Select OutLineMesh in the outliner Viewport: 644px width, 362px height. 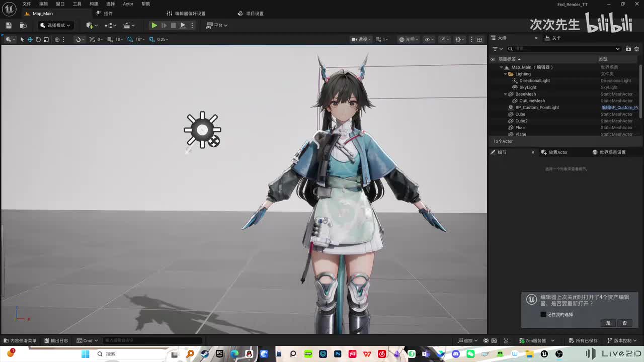[532, 101]
